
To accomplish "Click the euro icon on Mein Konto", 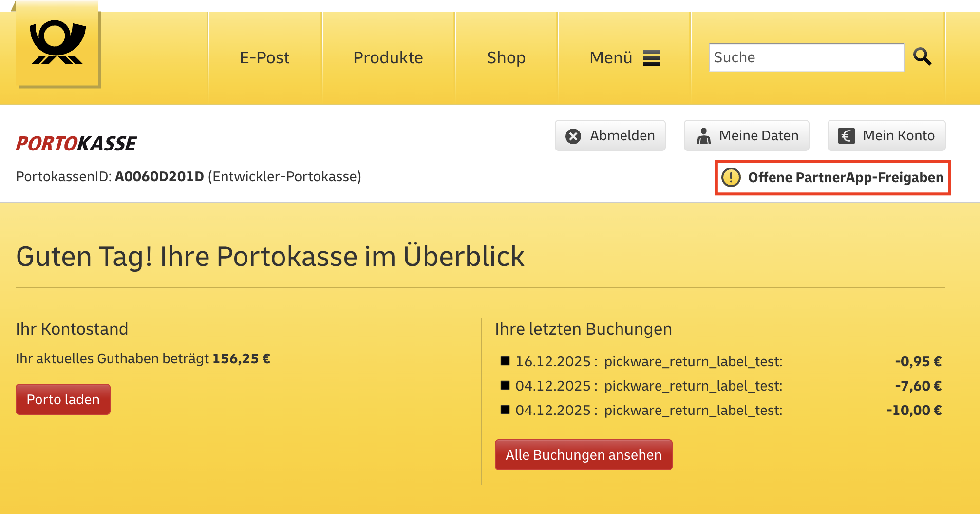I will 846,136.
